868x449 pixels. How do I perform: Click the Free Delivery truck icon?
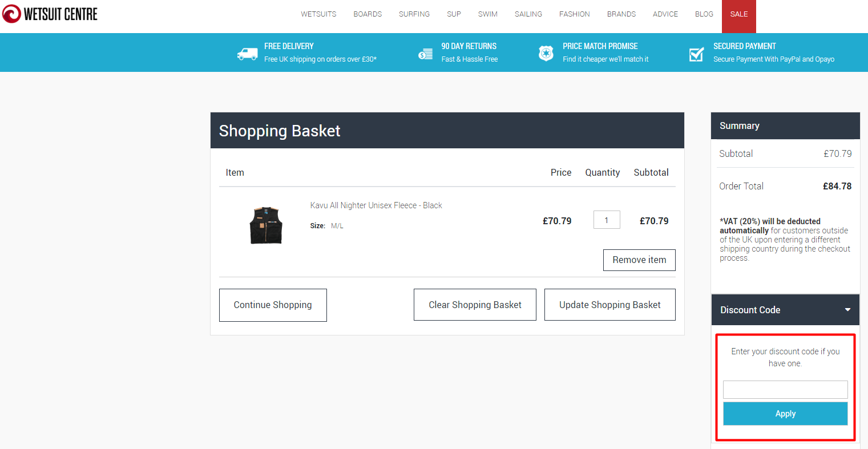point(247,52)
